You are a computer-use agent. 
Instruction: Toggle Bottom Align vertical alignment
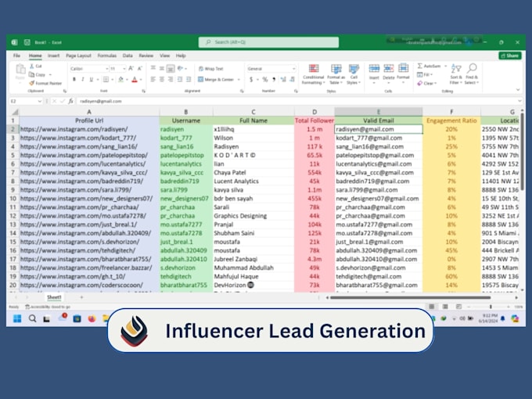(x=171, y=69)
